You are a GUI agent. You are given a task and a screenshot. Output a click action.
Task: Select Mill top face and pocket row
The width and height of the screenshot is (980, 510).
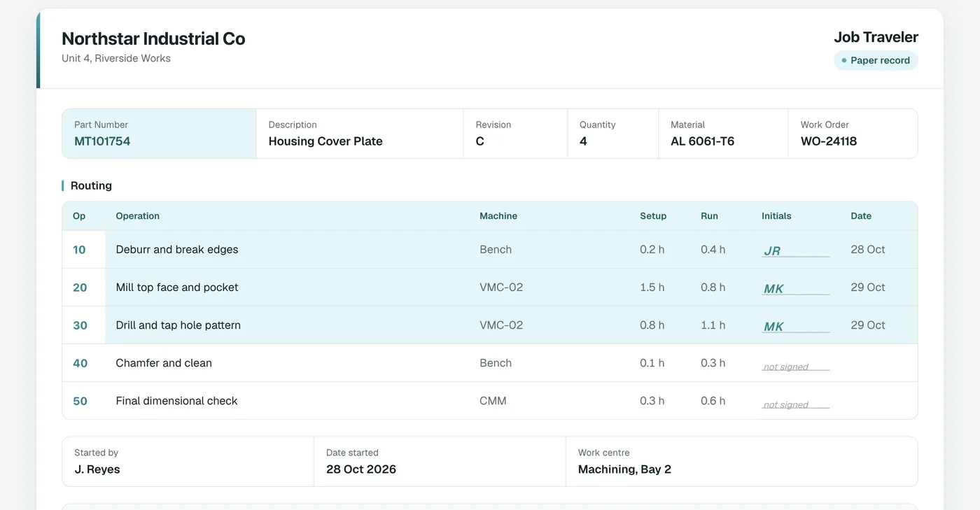[490, 288]
